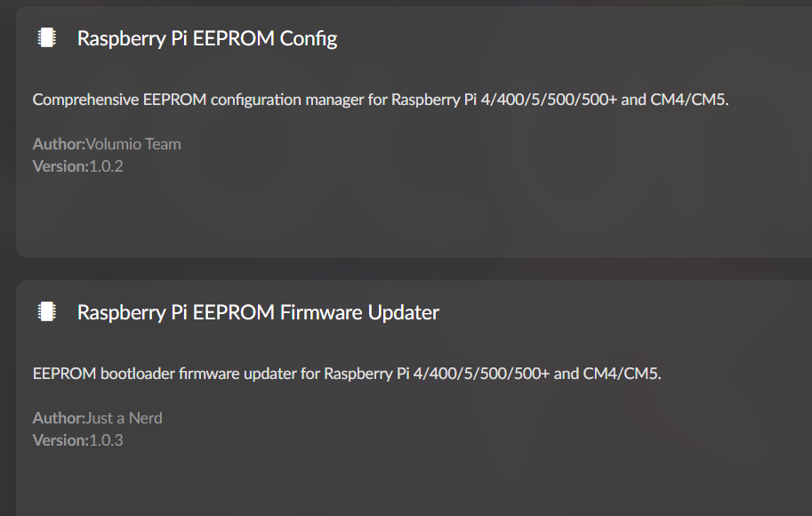
Task: Select version number 1.0.3
Action: (106, 439)
